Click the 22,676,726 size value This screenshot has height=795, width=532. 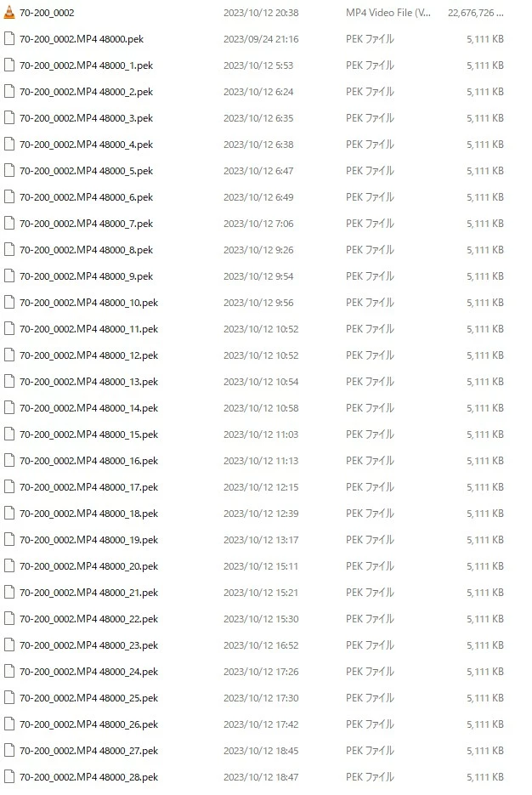coord(475,13)
